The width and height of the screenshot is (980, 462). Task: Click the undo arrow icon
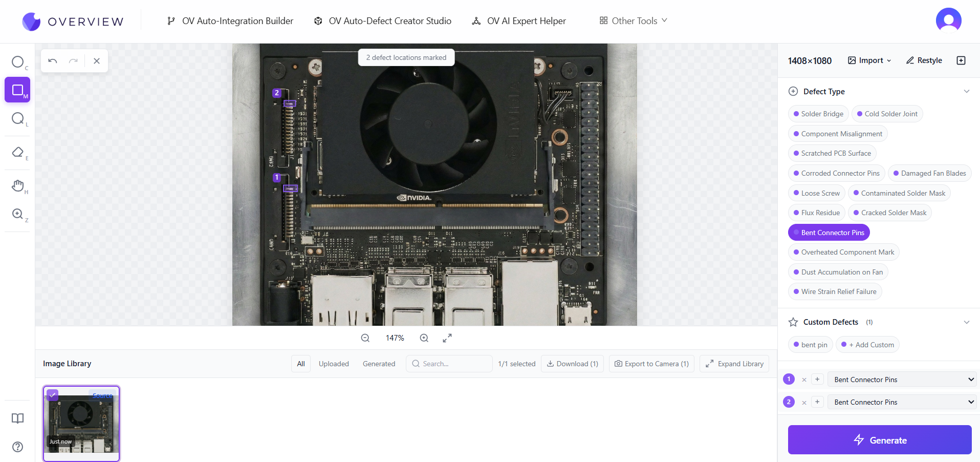(53, 61)
